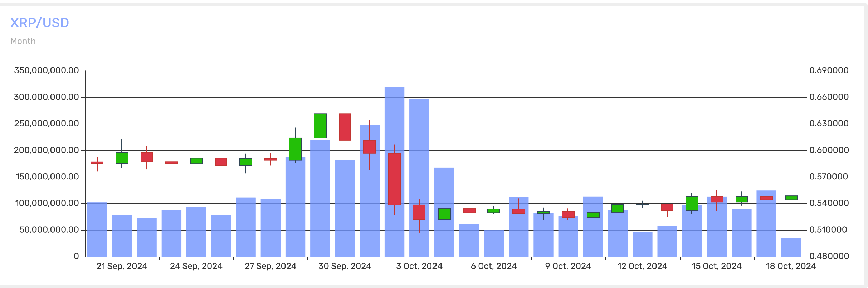
Task: Click the 30 Sep, 2024 date label
Action: point(345,266)
